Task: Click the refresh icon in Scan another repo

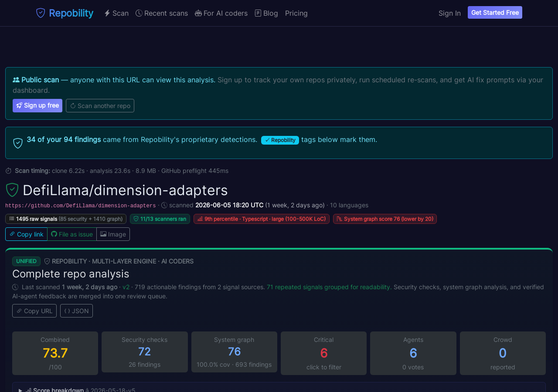Action: click(73, 106)
